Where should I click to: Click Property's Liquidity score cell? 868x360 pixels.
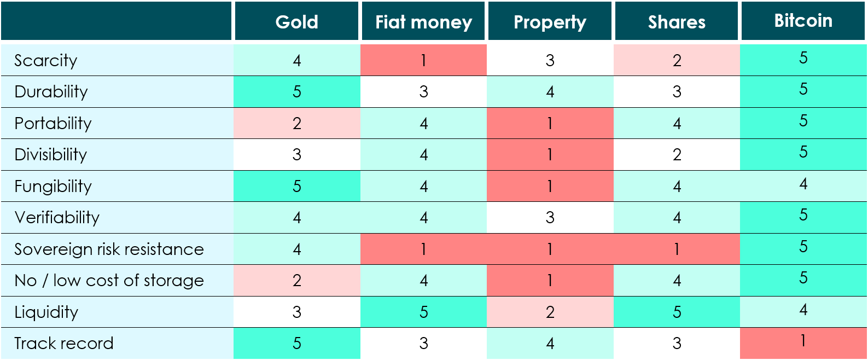(x=550, y=312)
